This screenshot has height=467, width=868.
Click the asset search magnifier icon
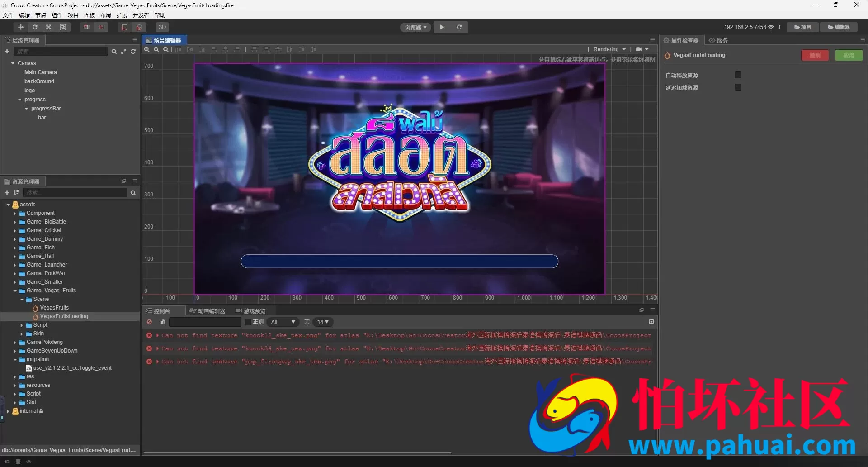point(133,193)
